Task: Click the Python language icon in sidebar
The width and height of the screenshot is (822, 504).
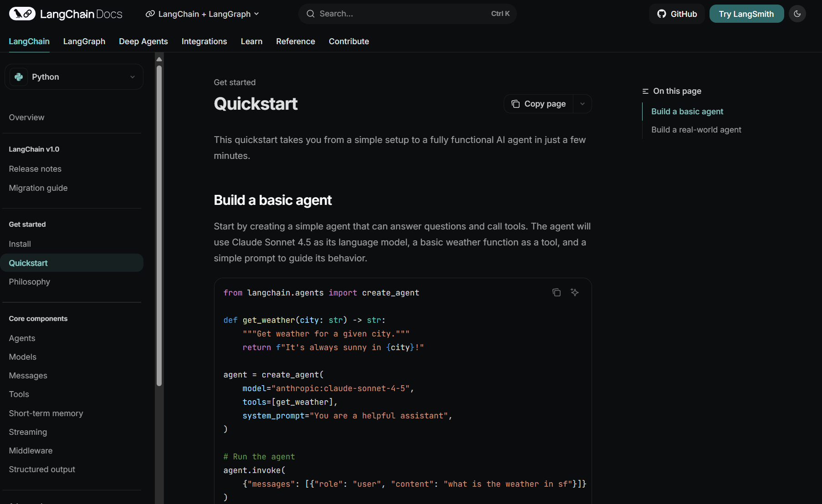Action: [x=19, y=77]
